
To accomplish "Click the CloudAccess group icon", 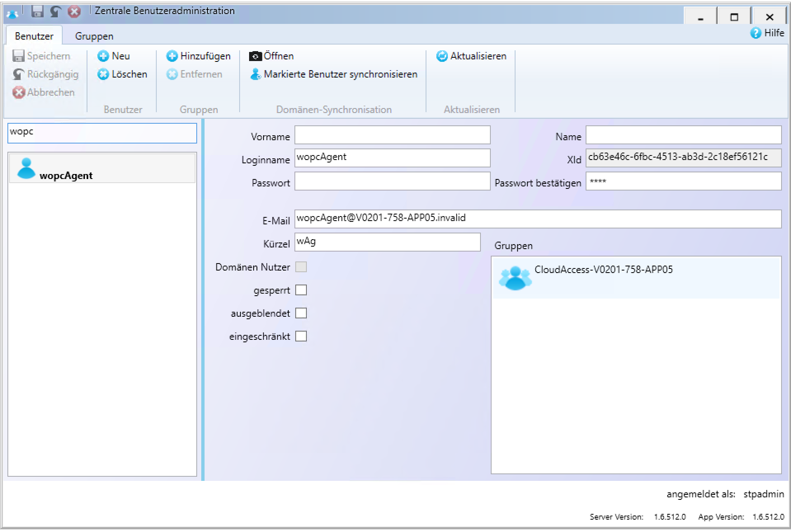I will pos(515,278).
